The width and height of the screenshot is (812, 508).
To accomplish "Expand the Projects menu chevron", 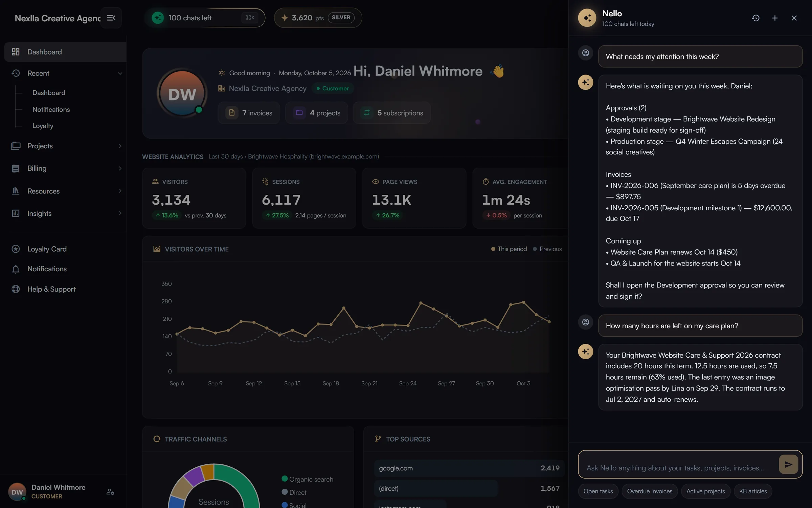I will [120, 146].
